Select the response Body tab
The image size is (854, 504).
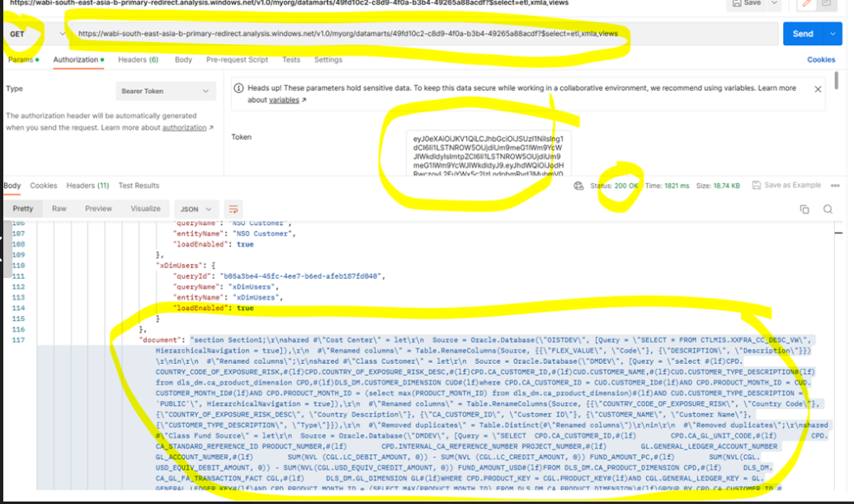point(12,186)
